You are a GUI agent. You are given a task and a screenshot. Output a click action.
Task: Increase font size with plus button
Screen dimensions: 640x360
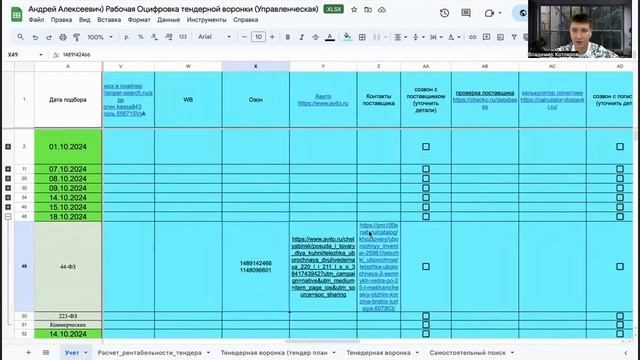click(272, 37)
